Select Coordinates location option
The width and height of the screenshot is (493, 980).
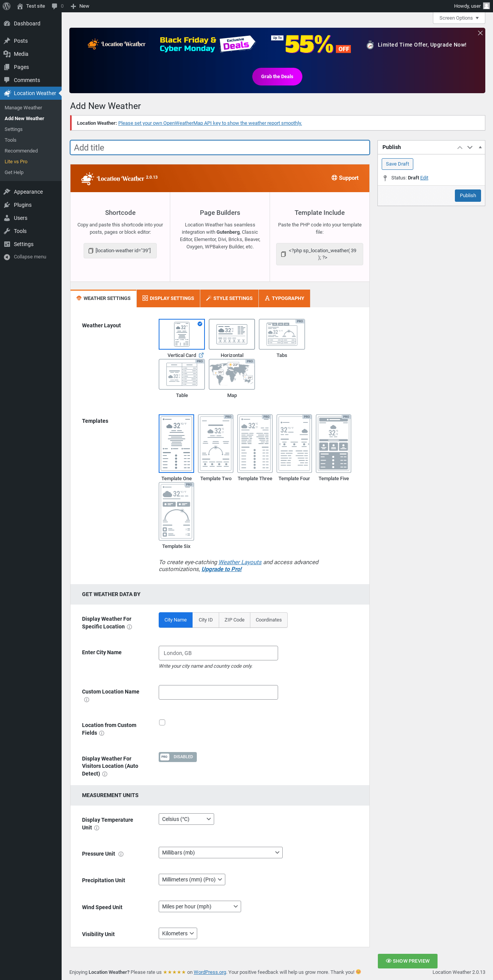click(x=269, y=620)
